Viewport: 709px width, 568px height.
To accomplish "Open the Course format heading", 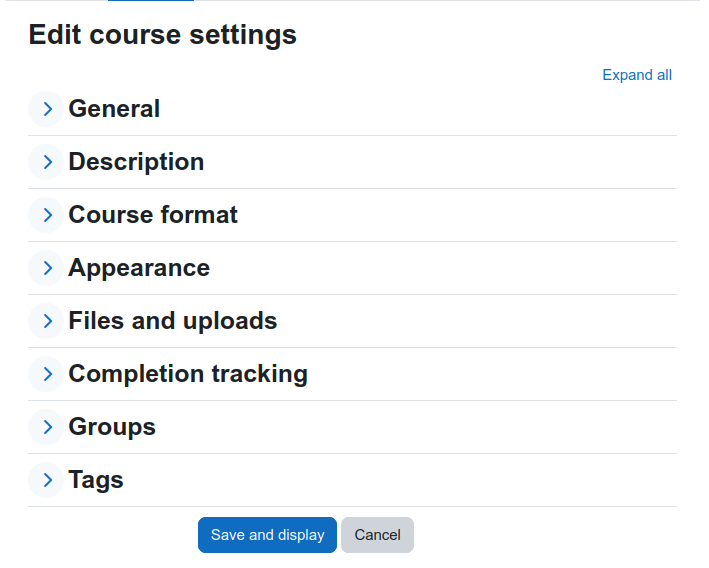I will (x=153, y=215).
